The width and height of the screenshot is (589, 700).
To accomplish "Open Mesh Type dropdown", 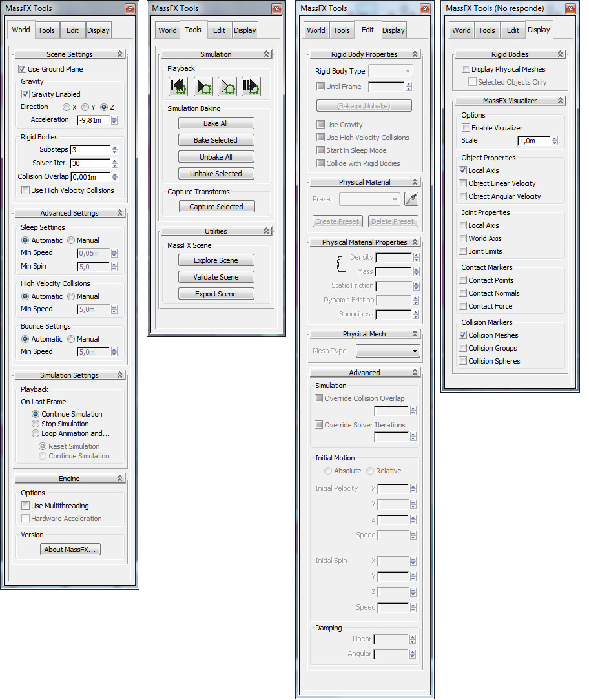I will coord(388,351).
